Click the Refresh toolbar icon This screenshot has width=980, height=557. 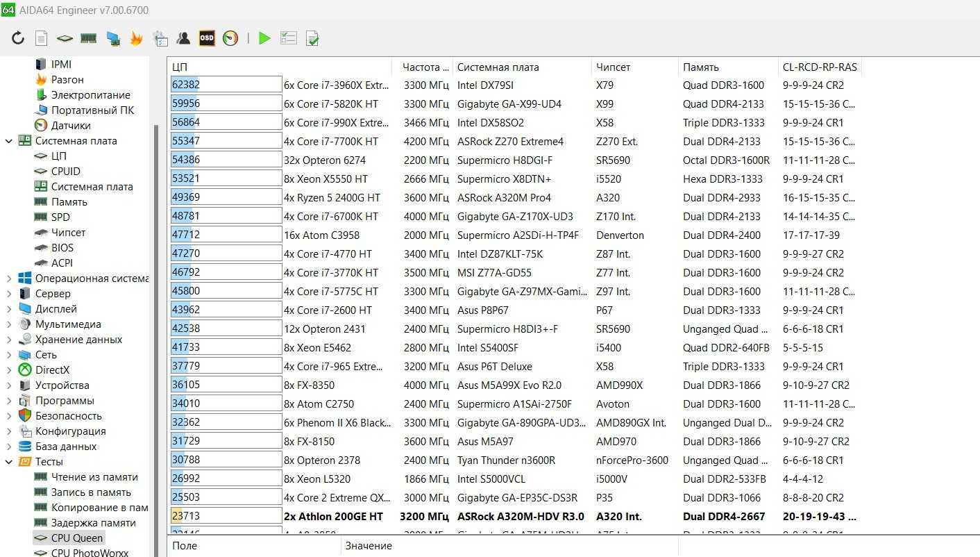(18, 38)
